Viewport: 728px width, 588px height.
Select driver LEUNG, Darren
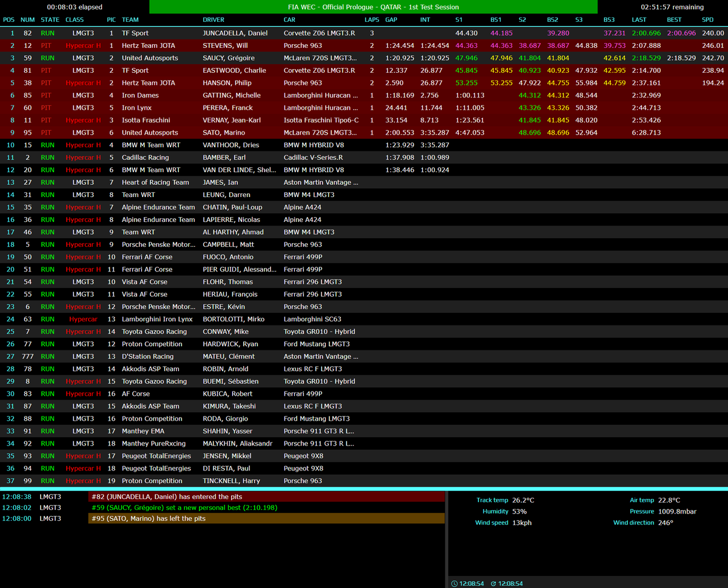(226, 195)
